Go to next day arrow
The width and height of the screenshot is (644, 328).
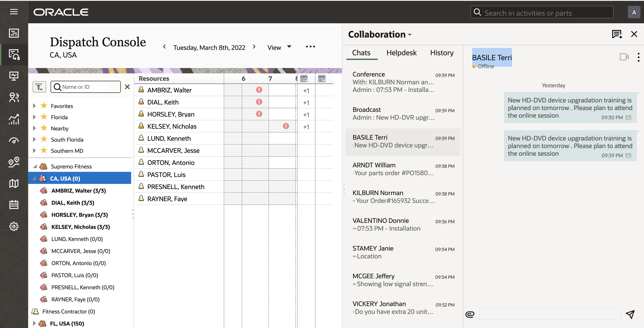coord(254,47)
